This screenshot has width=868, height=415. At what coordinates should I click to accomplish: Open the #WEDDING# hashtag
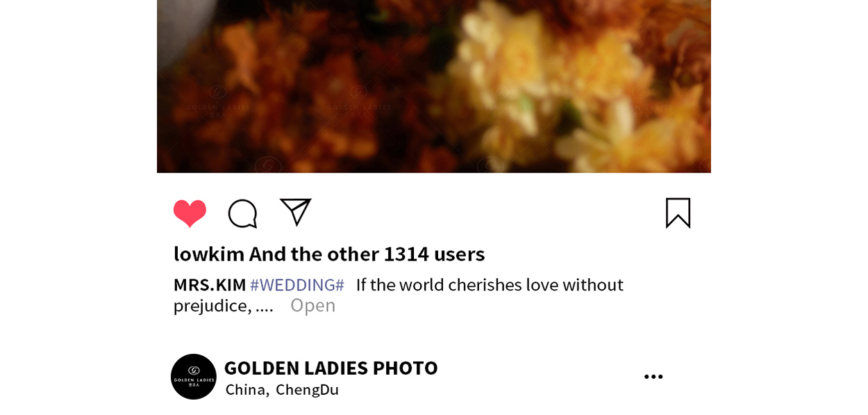(297, 285)
